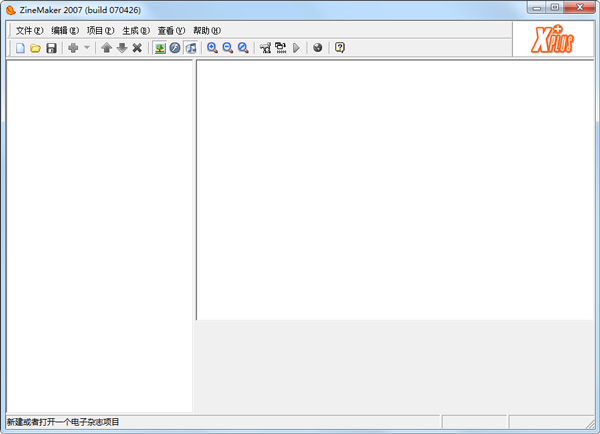
Task: Expand the arrow beside the Add icon
Action: 87,48
